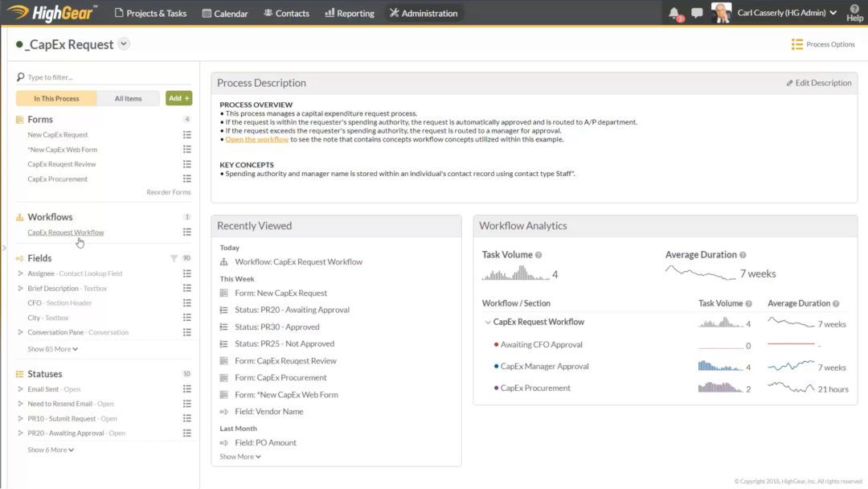Open the notifications bell

pyautogui.click(x=674, y=11)
